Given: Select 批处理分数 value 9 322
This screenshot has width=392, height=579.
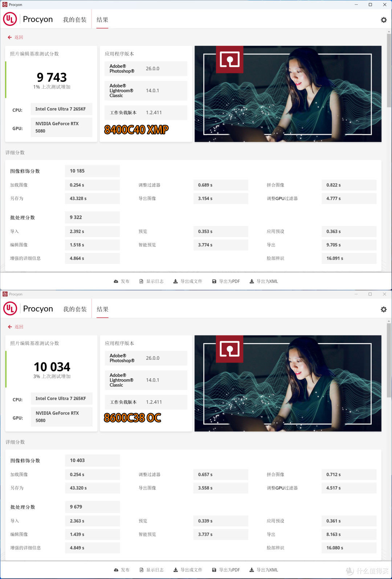Looking at the screenshot, I should (x=92, y=217).
